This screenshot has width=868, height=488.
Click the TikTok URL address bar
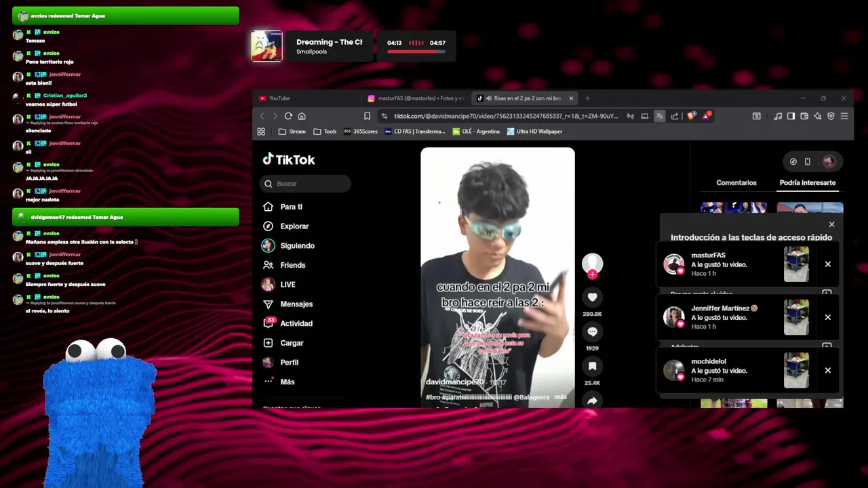[x=506, y=116]
